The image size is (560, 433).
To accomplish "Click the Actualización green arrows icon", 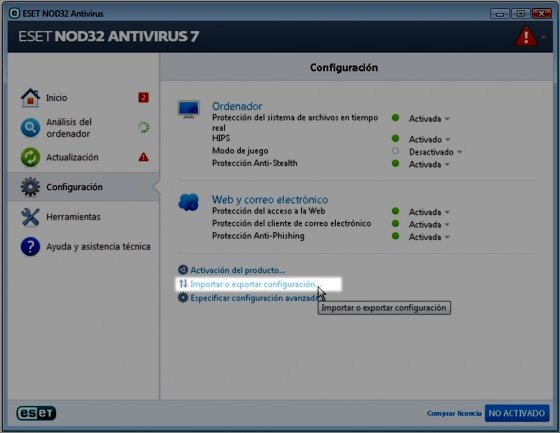I will (x=30, y=157).
